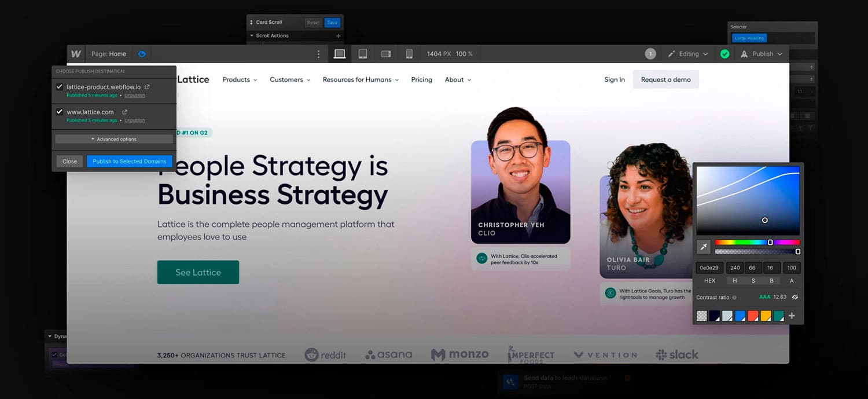Add a new Scroll Action with the plus icon
Screen dimensions: 868x399
pyautogui.click(x=338, y=36)
